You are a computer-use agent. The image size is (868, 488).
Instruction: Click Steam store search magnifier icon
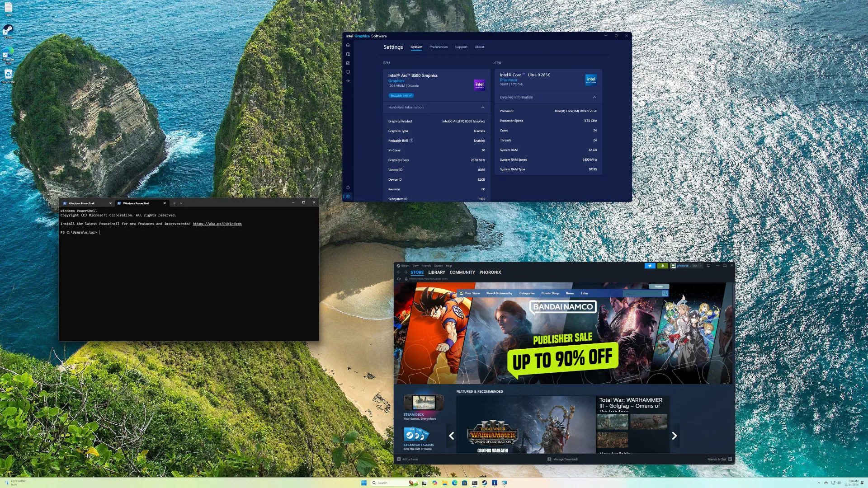click(x=665, y=293)
